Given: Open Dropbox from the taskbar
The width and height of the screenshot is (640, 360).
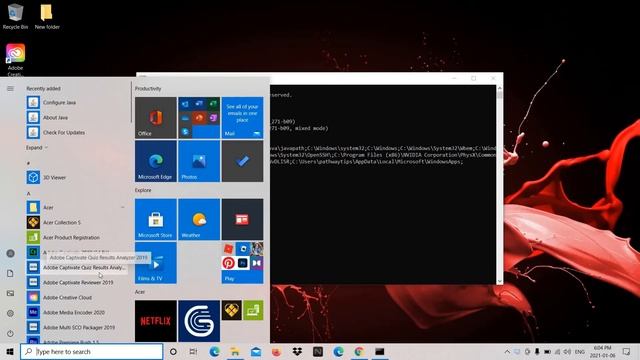Looking at the screenshot, I should tap(297, 351).
